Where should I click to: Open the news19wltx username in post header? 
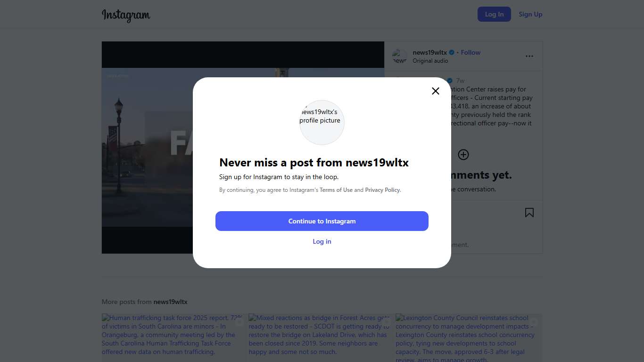[x=429, y=52]
